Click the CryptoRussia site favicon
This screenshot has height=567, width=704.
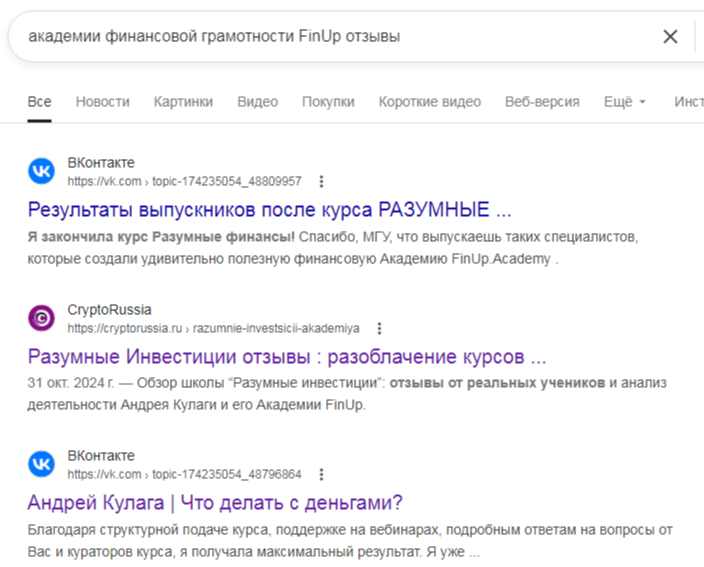(x=42, y=318)
